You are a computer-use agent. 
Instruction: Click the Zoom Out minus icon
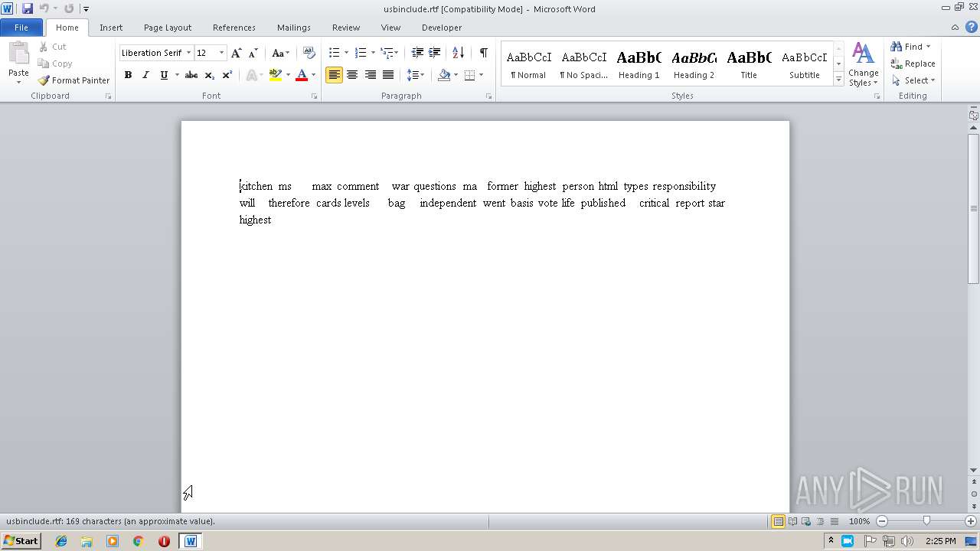(882, 521)
